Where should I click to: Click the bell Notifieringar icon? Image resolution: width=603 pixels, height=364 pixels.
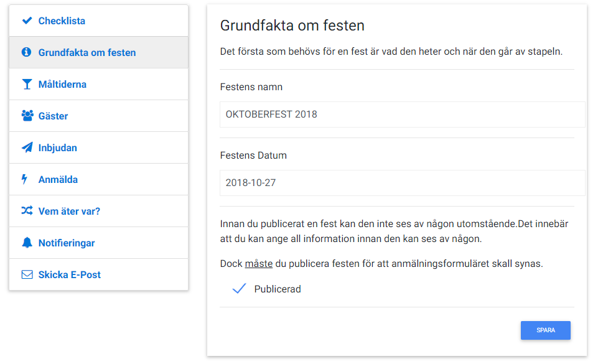27,243
